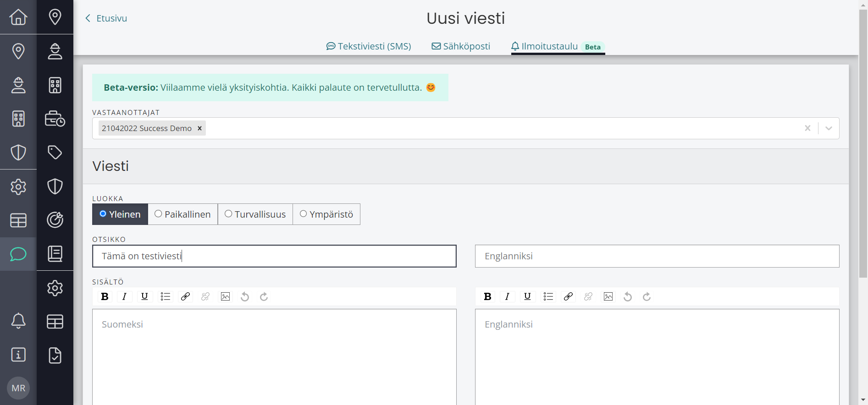Click the Englanniksi content text area
The image size is (868, 405).
657,357
